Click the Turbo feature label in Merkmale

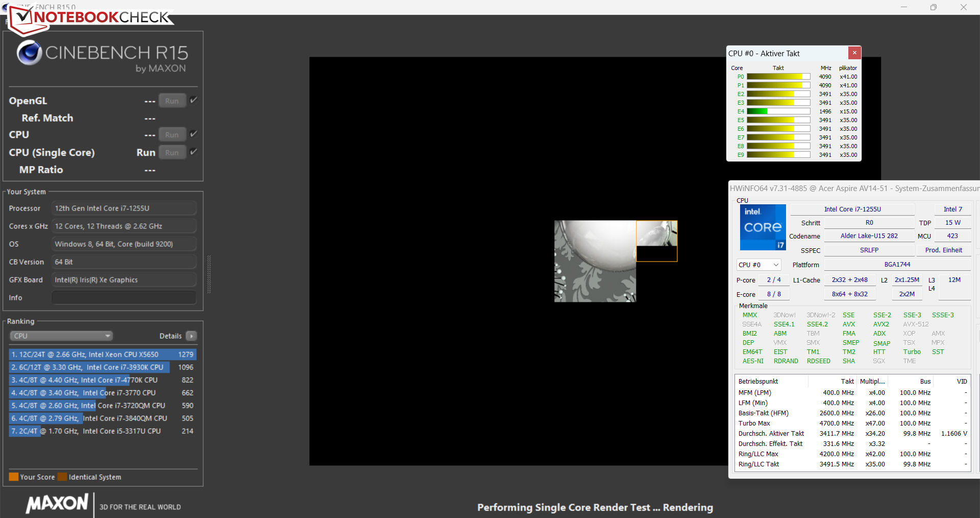[x=912, y=351]
